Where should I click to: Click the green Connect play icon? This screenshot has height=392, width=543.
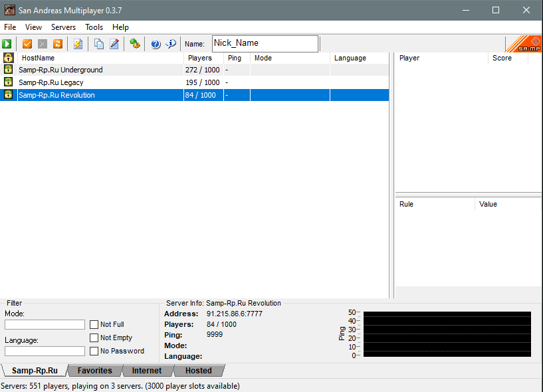[7, 44]
